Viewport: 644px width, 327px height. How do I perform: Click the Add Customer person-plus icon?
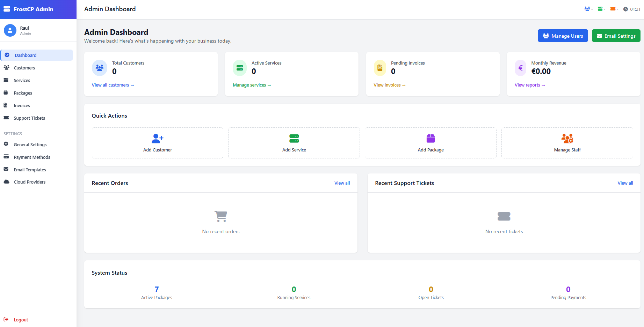click(158, 139)
